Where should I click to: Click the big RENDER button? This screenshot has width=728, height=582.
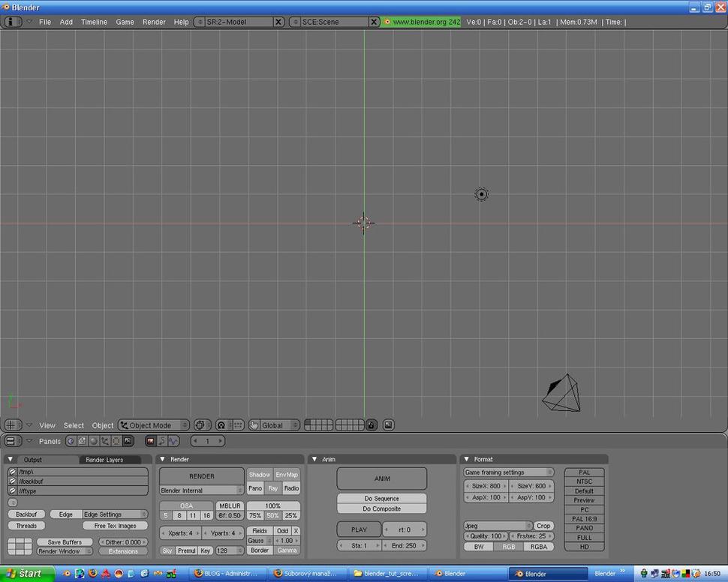(201, 476)
